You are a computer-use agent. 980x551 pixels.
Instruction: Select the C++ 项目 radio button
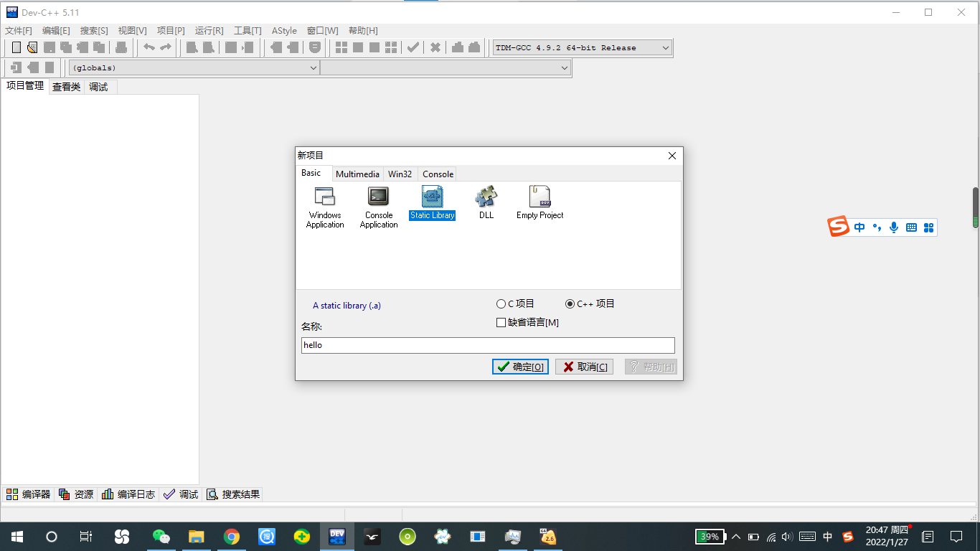click(x=590, y=303)
